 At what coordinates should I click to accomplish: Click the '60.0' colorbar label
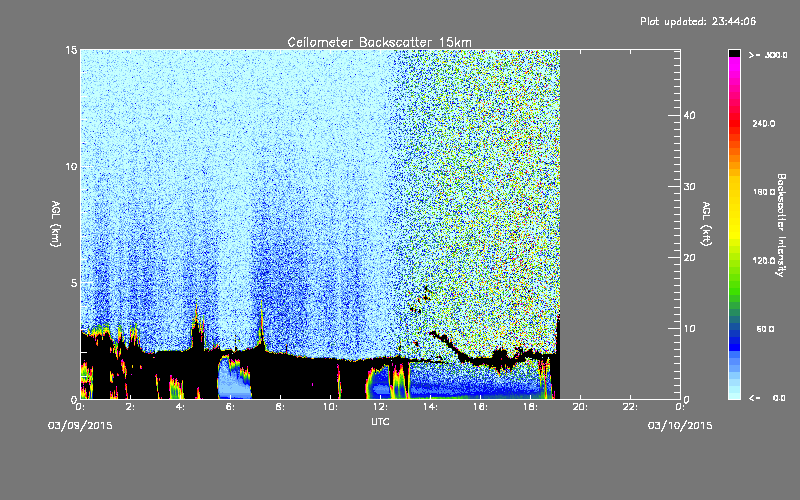765,329
